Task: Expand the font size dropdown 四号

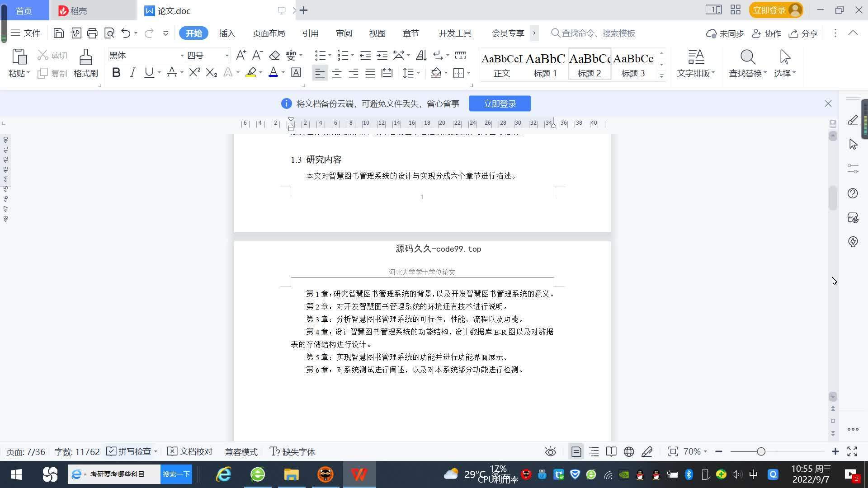Action: [x=226, y=56]
